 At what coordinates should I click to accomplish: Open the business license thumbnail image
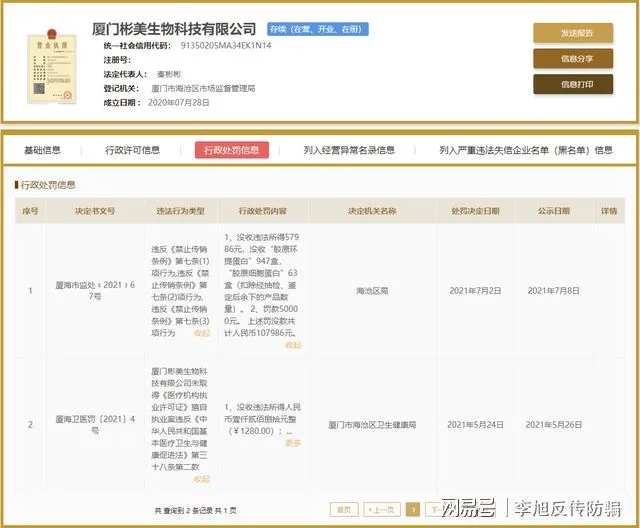(52, 67)
